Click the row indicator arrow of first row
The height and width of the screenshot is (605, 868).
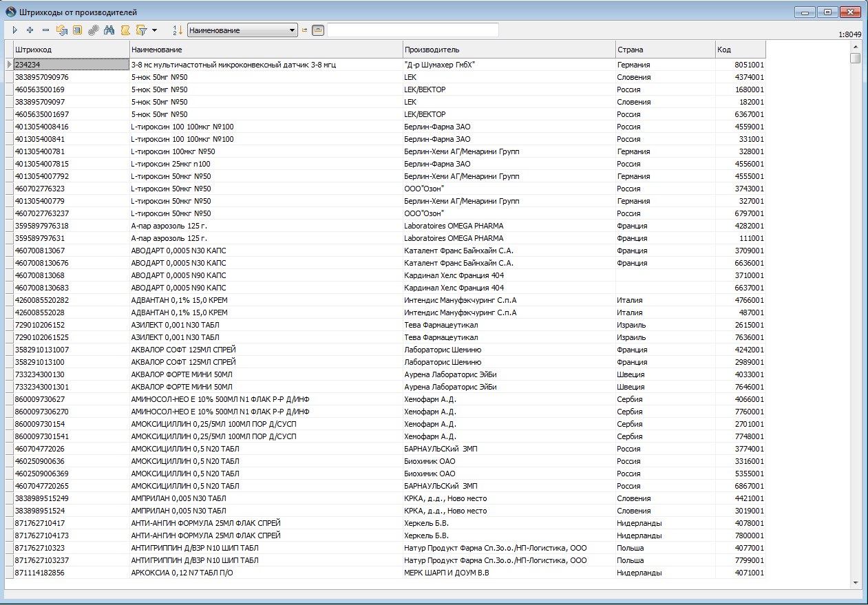tap(9, 65)
